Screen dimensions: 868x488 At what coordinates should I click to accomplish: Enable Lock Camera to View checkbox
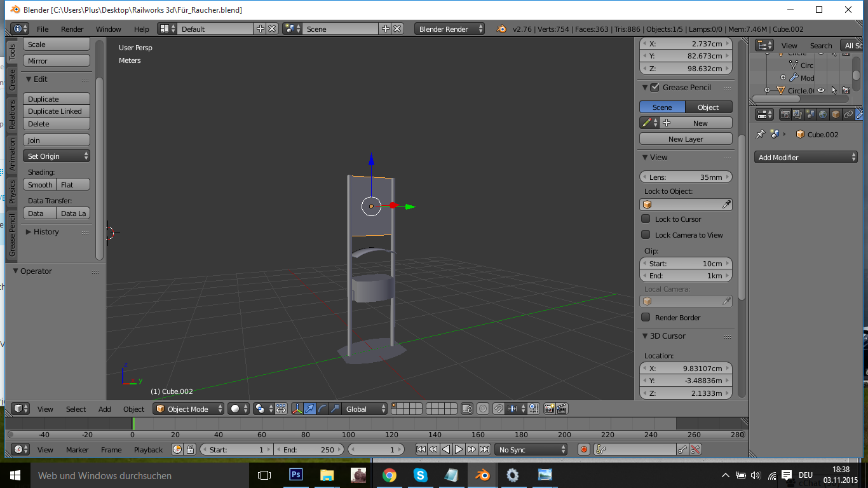pos(646,234)
